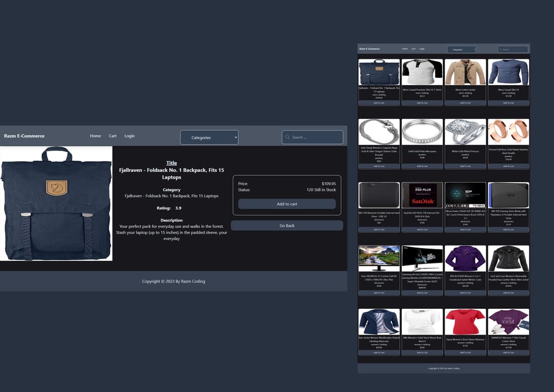
Task: Open the navy Rain Jacket thumbnail
Action: coord(379,322)
